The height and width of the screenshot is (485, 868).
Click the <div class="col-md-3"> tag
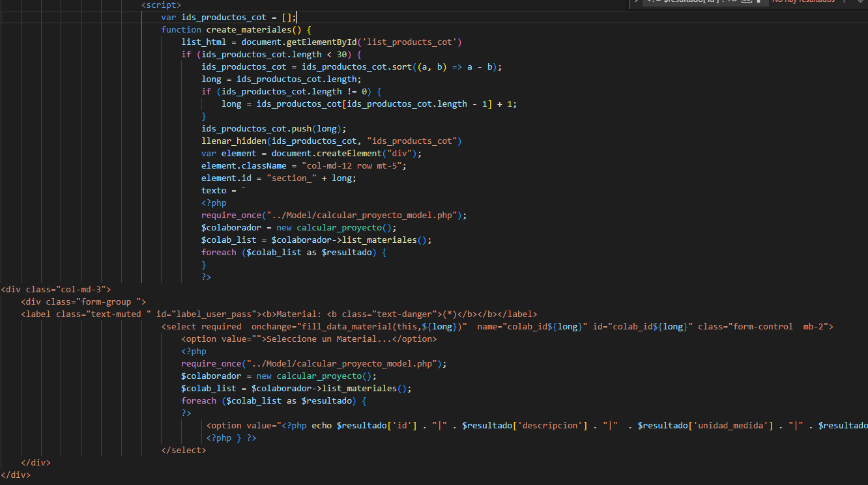56,289
